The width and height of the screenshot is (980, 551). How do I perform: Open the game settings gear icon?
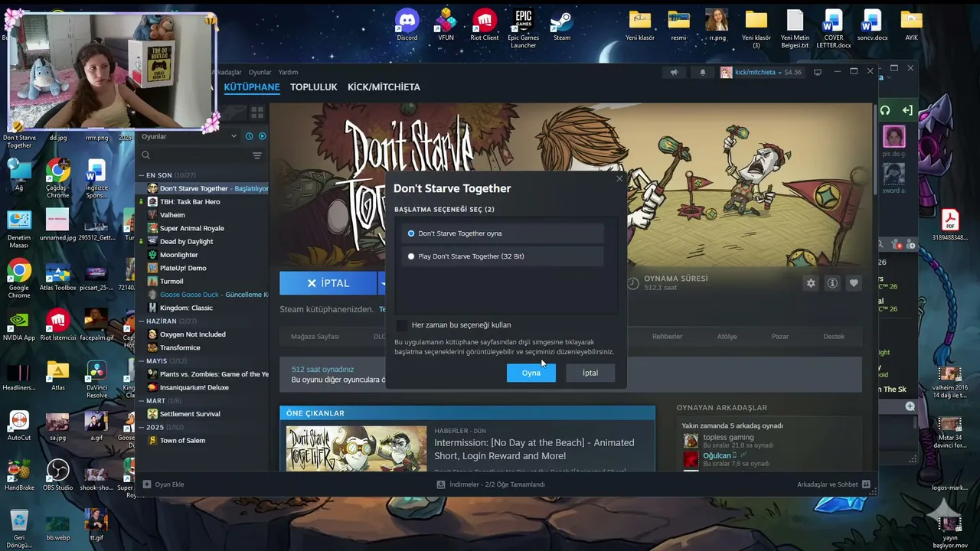click(x=811, y=283)
